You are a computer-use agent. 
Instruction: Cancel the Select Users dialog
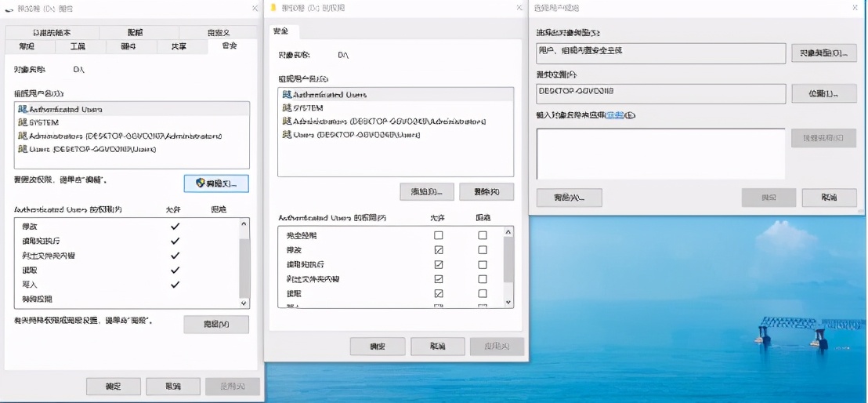click(830, 198)
